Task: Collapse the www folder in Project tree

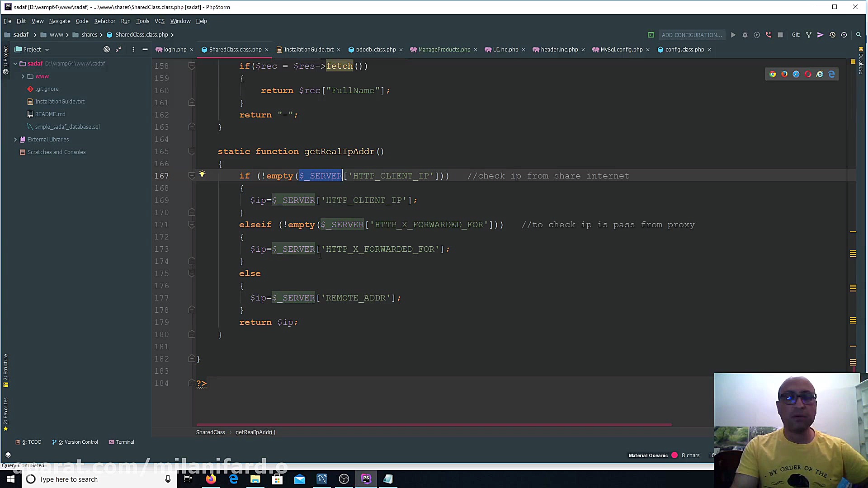Action: tap(23, 76)
